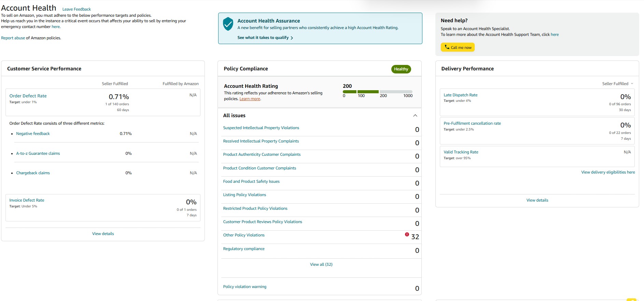
Task: Click the 0.71% Order Defect Rate value
Action: point(119,97)
